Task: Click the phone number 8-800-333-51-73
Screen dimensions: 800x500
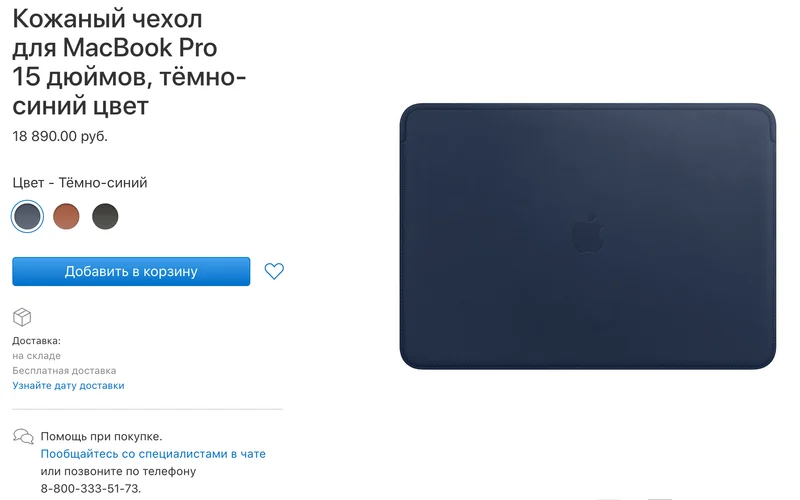Action: click(91, 488)
